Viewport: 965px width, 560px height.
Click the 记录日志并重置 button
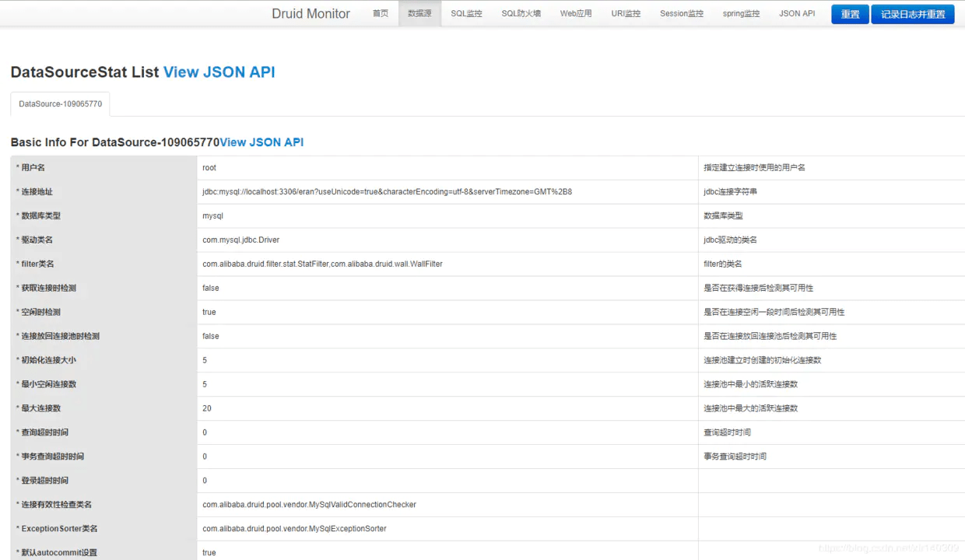pyautogui.click(x=912, y=15)
